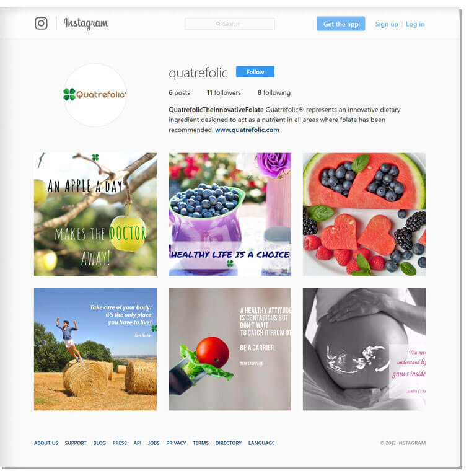Follow the quatrefolic account
This screenshot has height=476, width=469.
255,72
